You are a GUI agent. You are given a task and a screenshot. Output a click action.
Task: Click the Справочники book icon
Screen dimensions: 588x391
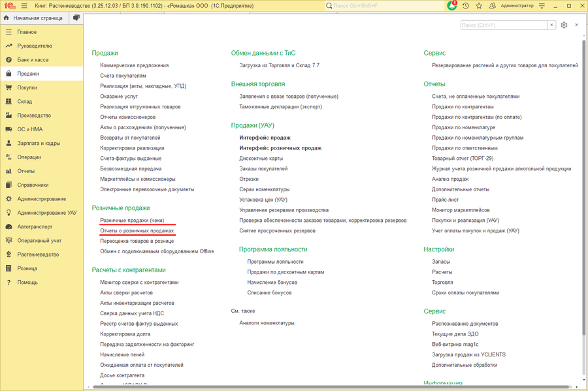pos(8,185)
